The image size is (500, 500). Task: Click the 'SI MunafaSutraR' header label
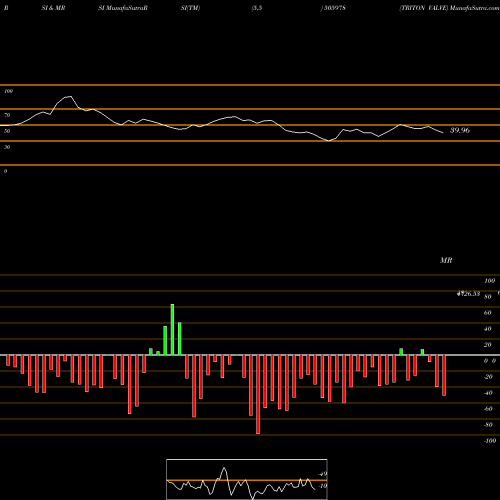123,8
